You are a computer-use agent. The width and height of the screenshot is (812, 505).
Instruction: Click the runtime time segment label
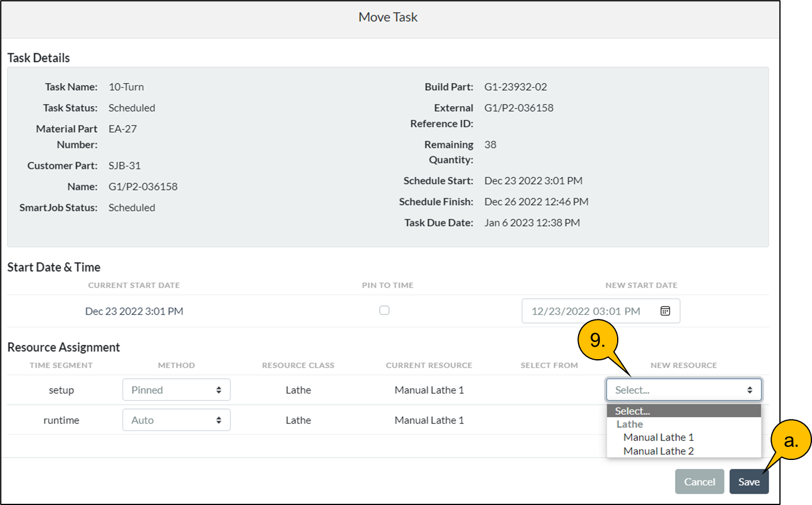coord(61,420)
